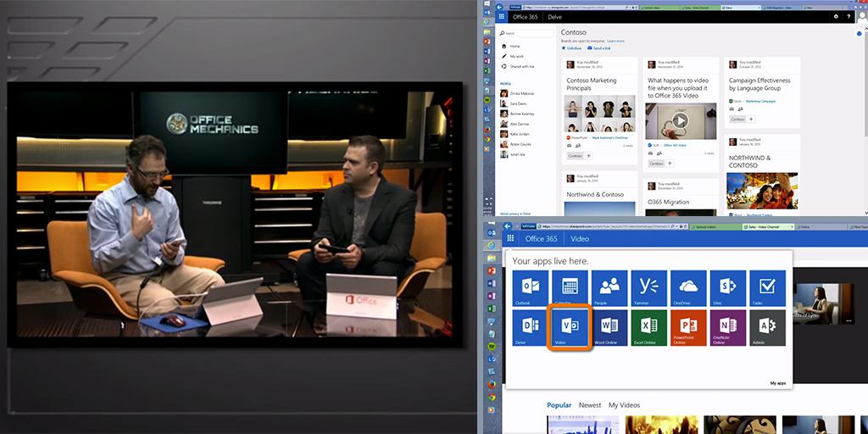Launch the Yammer app tile
The image size is (868, 434).
click(649, 288)
